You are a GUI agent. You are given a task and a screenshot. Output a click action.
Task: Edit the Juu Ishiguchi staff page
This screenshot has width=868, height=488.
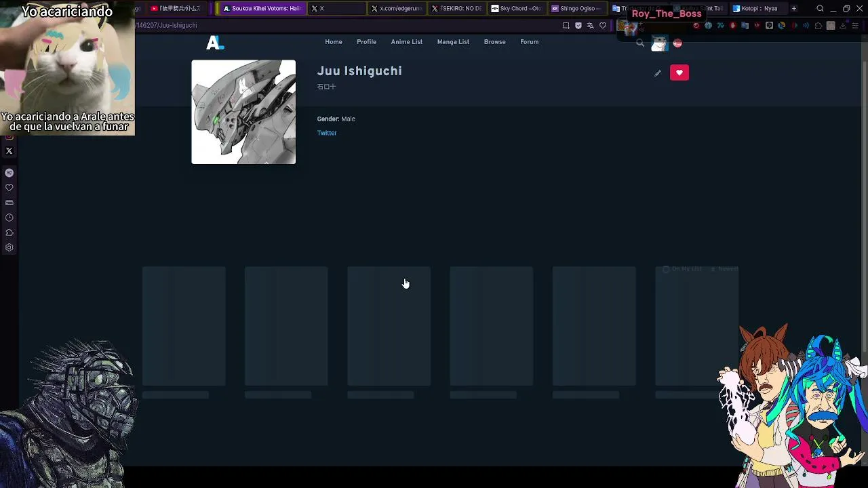[657, 73]
